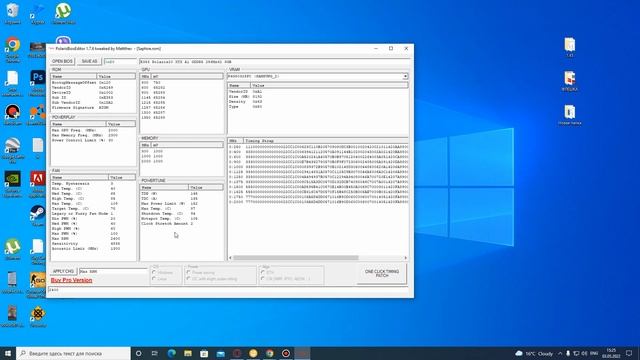Open the notification center icon

tap(629, 353)
